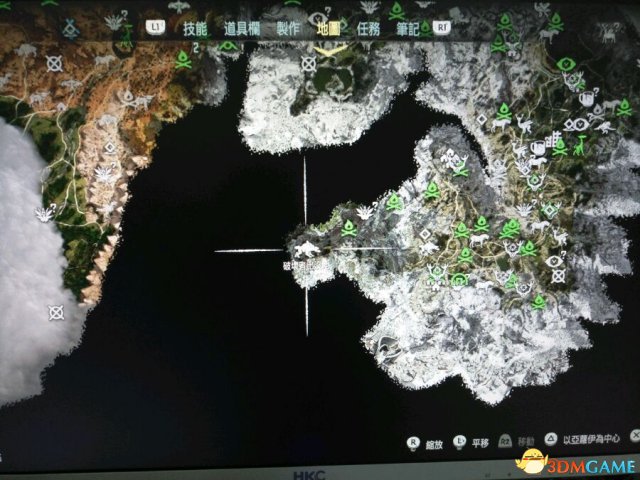Select the highlighted 地圖 map tab
The width and height of the screenshot is (640, 480).
[329, 29]
